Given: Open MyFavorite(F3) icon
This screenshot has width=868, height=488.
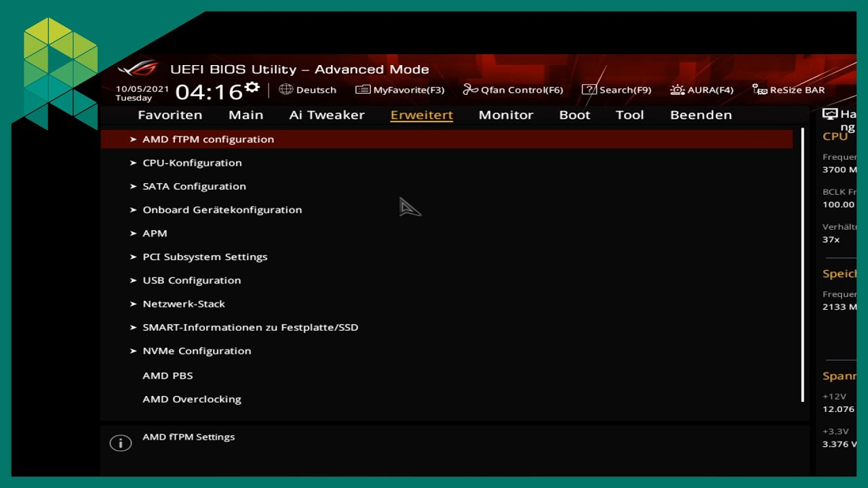Looking at the screenshot, I should coord(363,89).
